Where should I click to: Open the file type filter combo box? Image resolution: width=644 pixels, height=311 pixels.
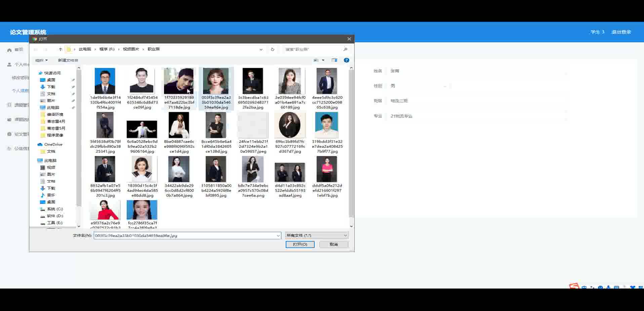(317, 235)
